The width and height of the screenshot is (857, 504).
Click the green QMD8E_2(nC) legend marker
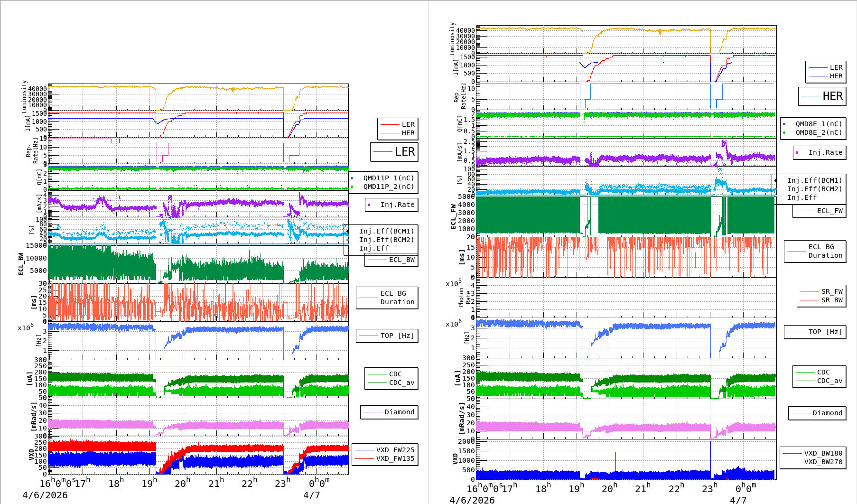pyautogui.click(x=784, y=133)
